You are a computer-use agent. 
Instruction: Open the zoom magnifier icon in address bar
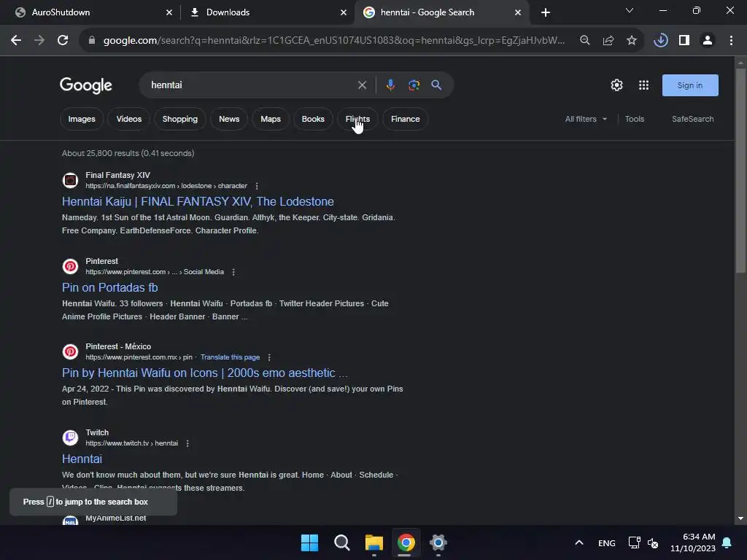point(584,41)
